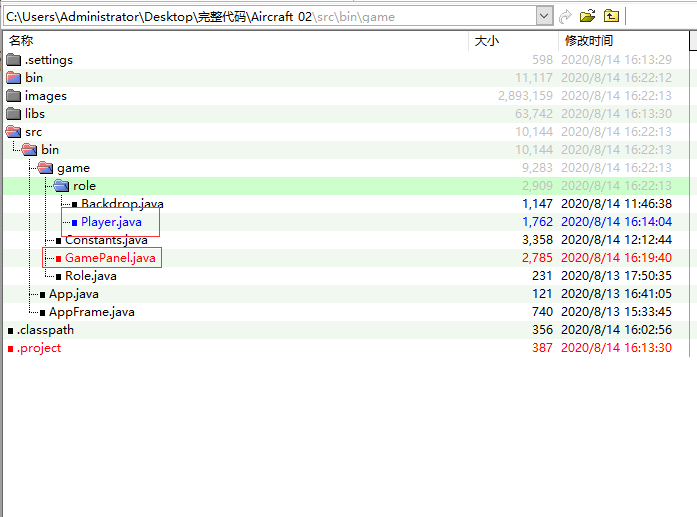The height and width of the screenshot is (517, 697).
Task: Click the file marker beside AppFrame.java
Action: [x=42, y=313]
